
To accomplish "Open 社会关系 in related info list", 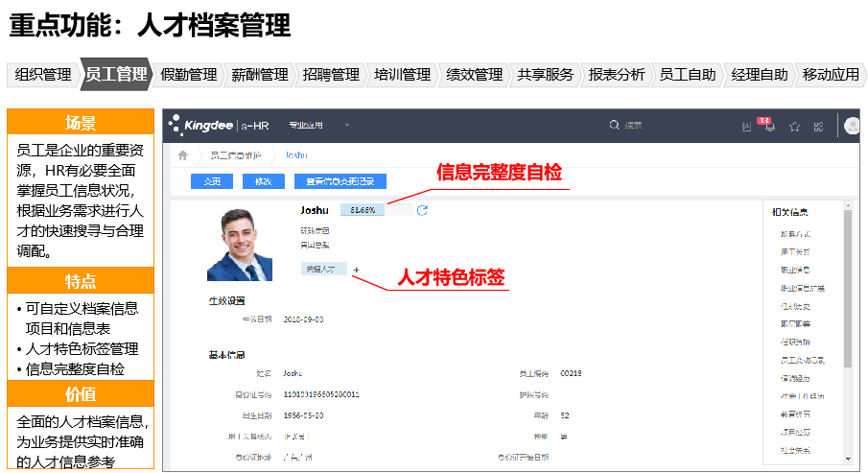I will point(795,451).
